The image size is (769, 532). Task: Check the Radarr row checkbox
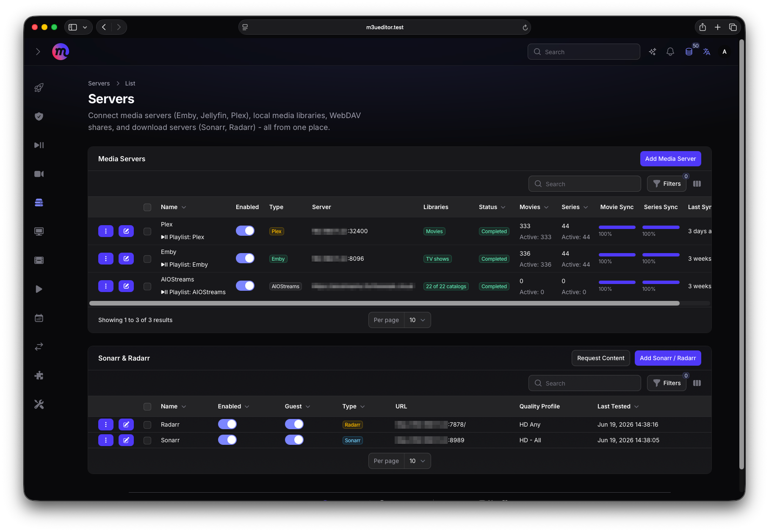pos(147,425)
